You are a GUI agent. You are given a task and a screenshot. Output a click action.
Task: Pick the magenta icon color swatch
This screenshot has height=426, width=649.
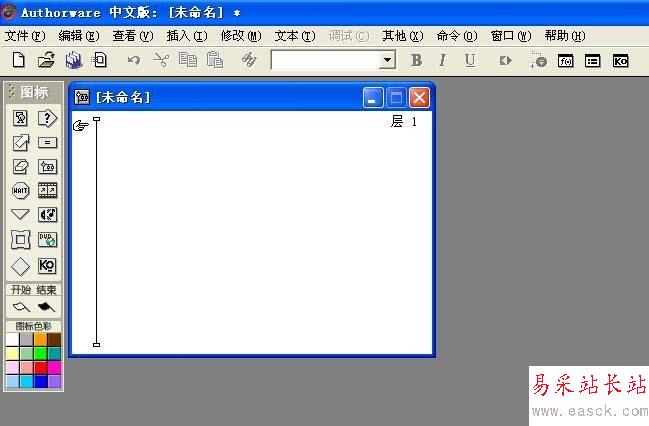pos(54,368)
